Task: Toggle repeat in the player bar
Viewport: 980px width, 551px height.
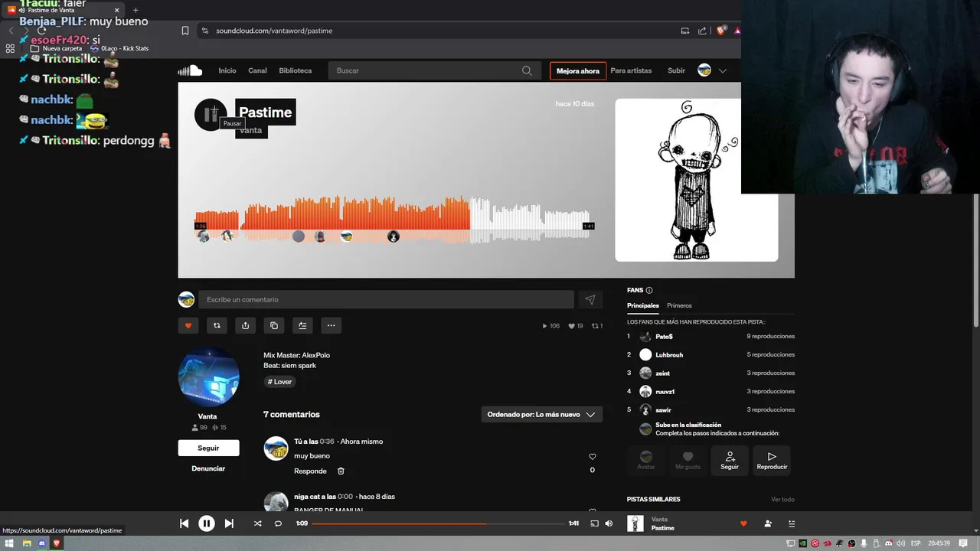Action: pyautogui.click(x=278, y=523)
